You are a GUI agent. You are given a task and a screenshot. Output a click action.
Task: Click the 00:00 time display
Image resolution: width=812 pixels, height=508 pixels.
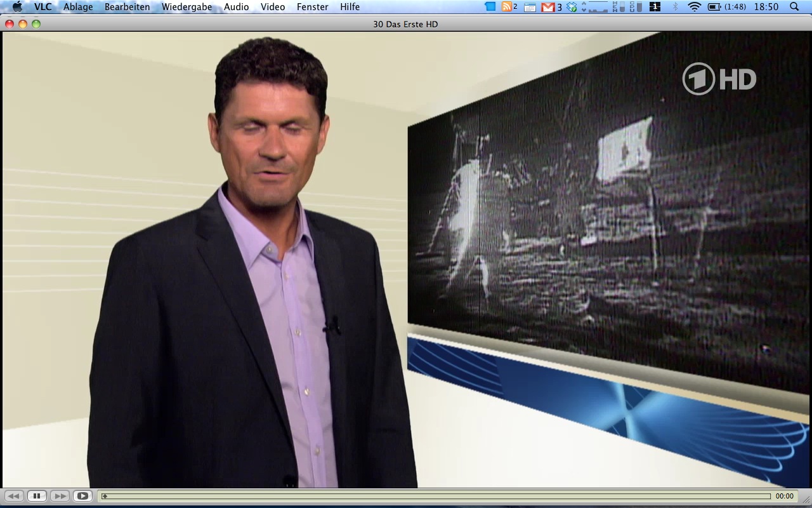pyautogui.click(x=785, y=496)
